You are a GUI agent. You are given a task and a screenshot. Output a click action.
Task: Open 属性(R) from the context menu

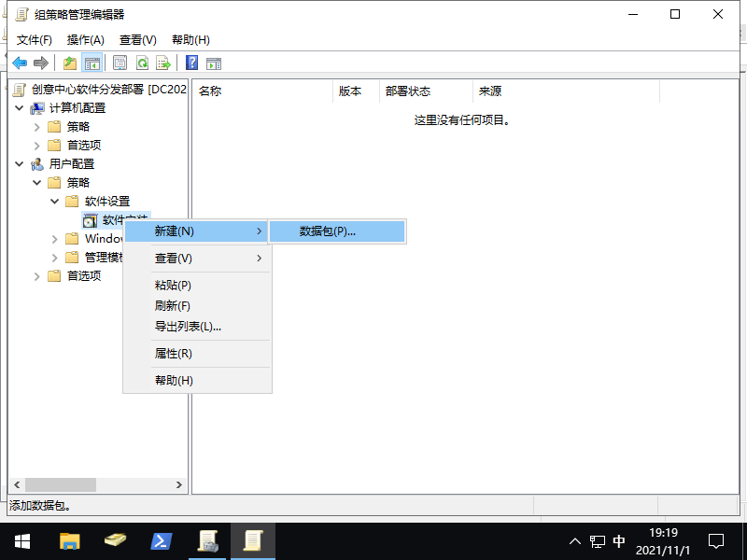(x=197, y=354)
